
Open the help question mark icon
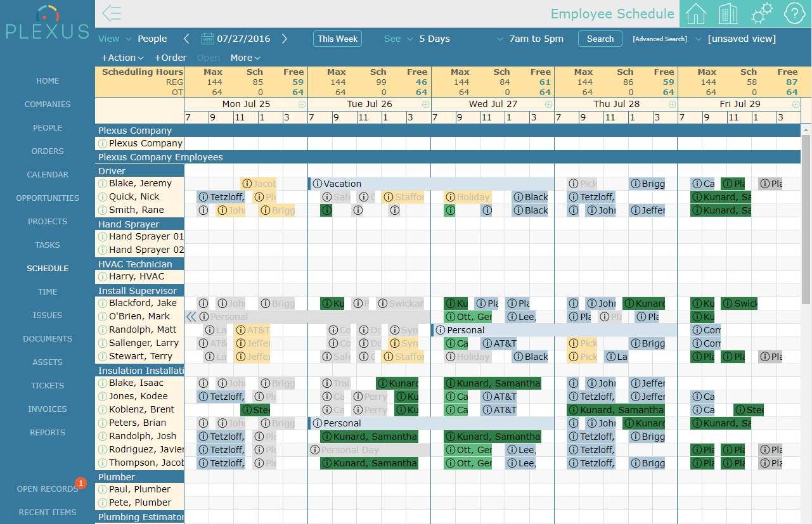[794, 13]
